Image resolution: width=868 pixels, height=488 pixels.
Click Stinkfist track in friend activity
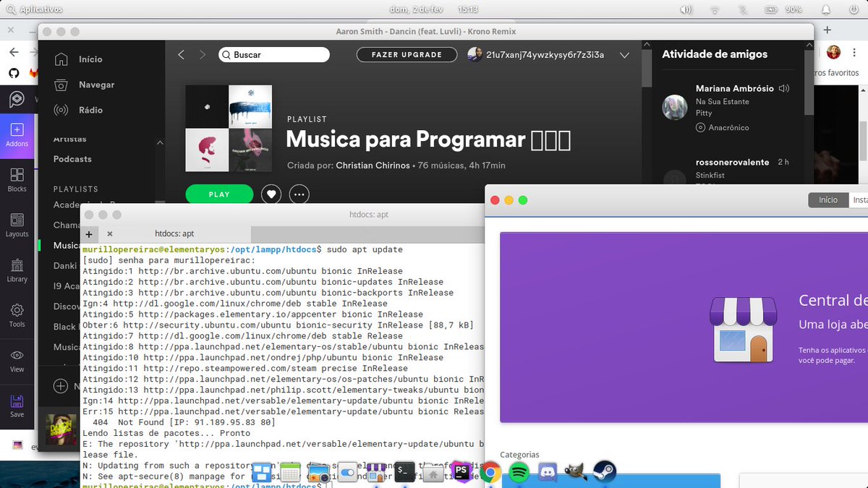tap(710, 176)
